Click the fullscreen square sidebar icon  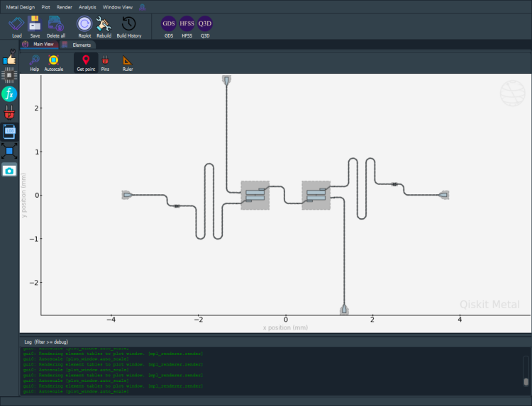(9, 151)
